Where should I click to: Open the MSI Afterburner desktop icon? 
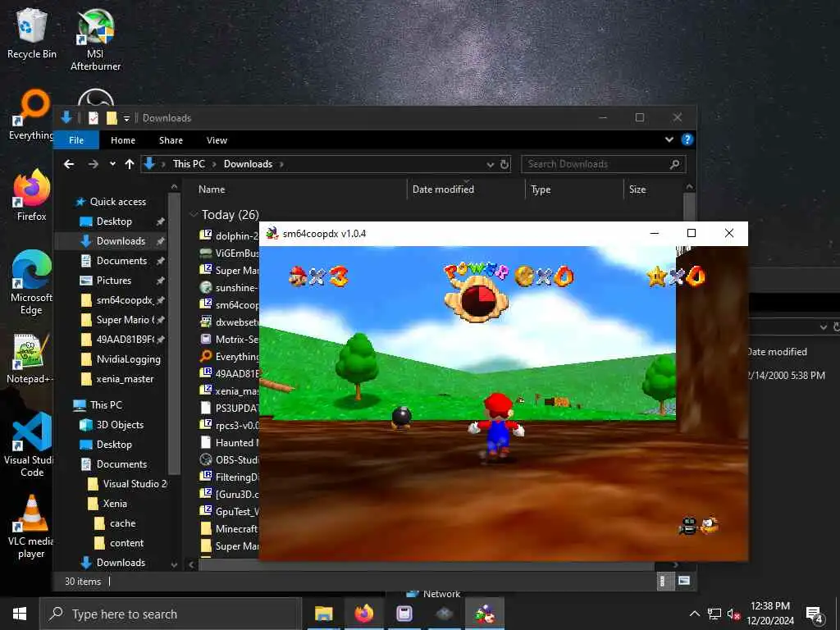(95, 39)
